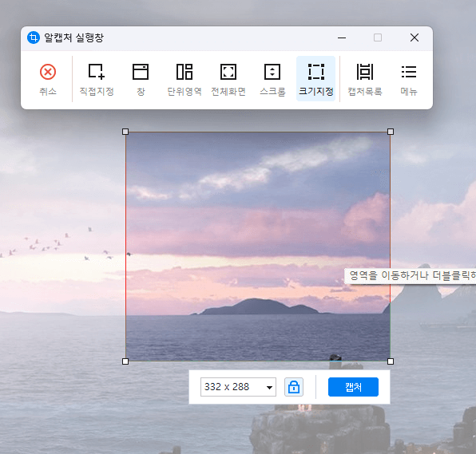Image resolution: width=476 pixels, height=454 pixels.
Task: Click the top-left selection resize handle
Action: point(125,132)
